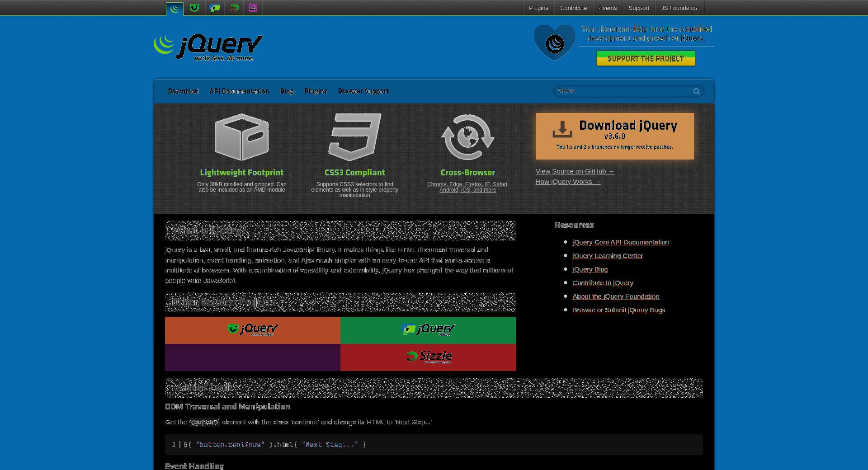The image size is (868, 470).
Task: Open the jQuery UI icon in top bar
Action: (x=194, y=8)
